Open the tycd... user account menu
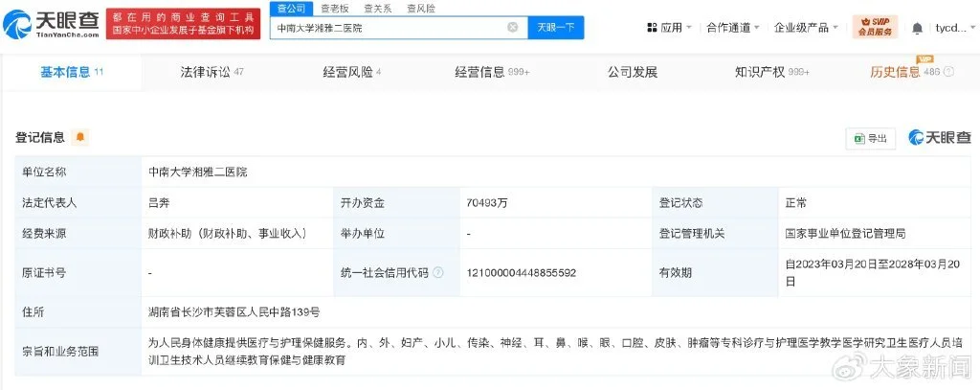Image resolution: width=980 pixels, height=390 pixels. coord(954,28)
